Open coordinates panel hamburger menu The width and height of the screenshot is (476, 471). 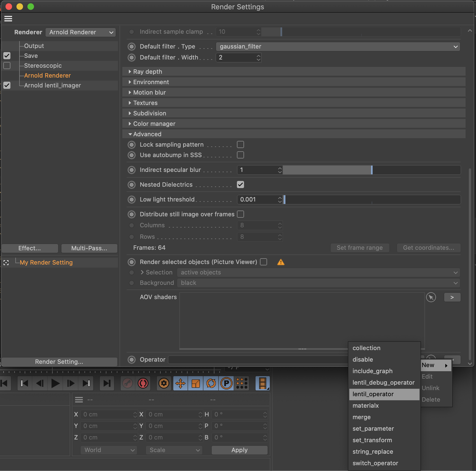click(79, 400)
